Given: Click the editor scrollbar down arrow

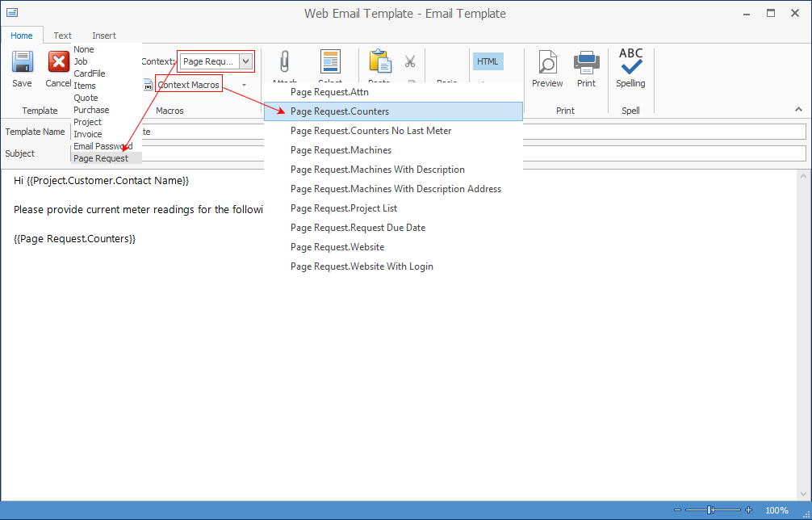Looking at the screenshot, I should [803, 495].
